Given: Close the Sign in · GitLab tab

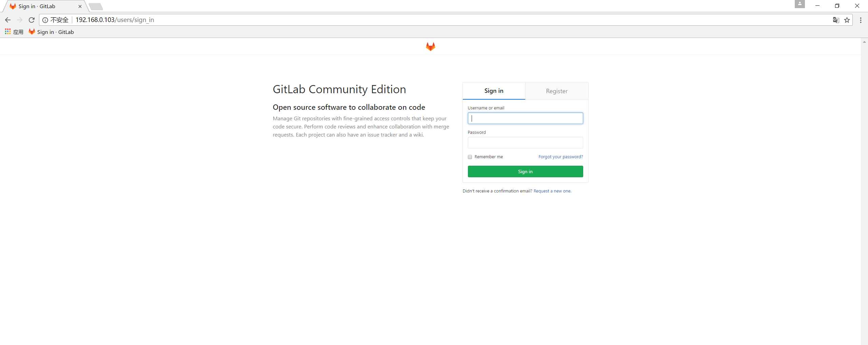Looking at the screenshot, I should pos(80,6).
